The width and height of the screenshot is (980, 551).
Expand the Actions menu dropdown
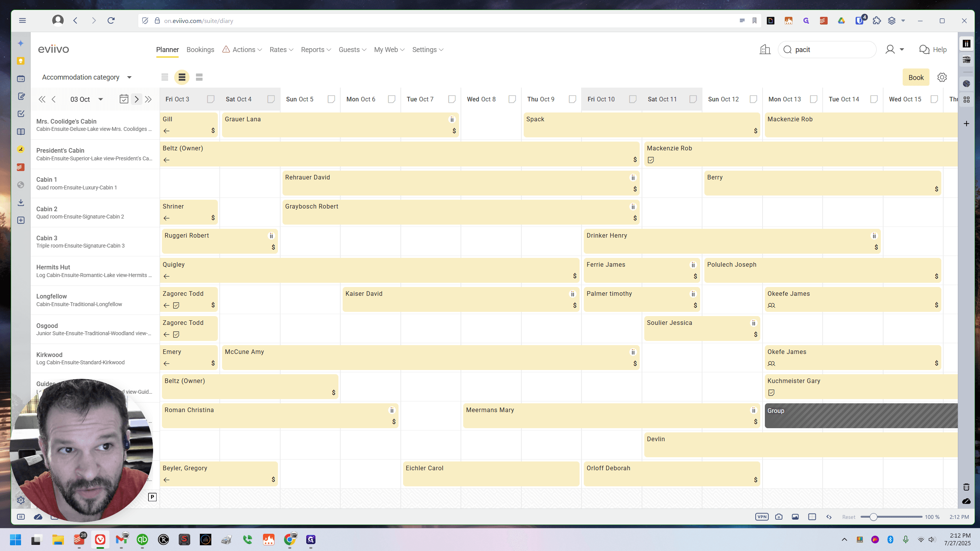click(x=242, y=50)
